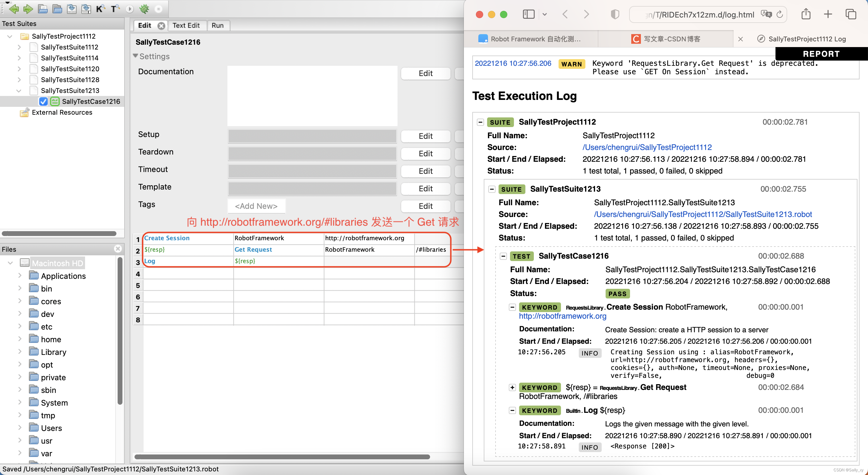Click the Save All toolbar icon
The image size is (868, 475).
coord(86,9)
